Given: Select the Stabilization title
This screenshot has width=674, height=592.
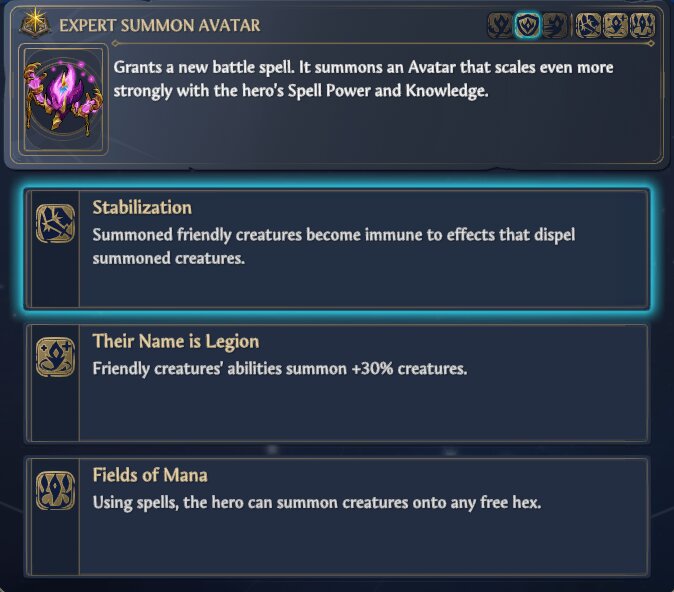Looking at the screenshot, I should click(142, 208).
